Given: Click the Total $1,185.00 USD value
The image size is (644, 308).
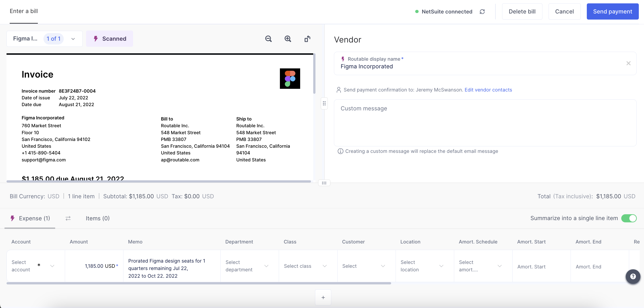Looking at the screenshot, I should (x=615, y=196).
